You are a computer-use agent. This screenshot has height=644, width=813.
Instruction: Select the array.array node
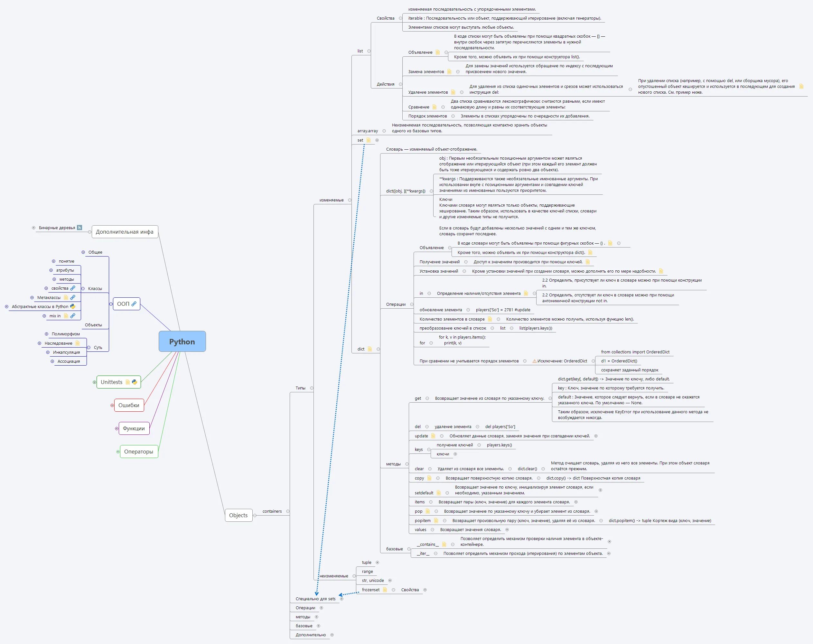[x=368, y=131]
